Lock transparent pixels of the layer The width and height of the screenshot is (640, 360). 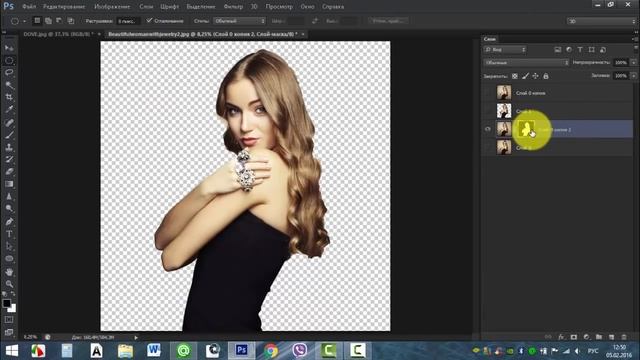pos(515,76)
